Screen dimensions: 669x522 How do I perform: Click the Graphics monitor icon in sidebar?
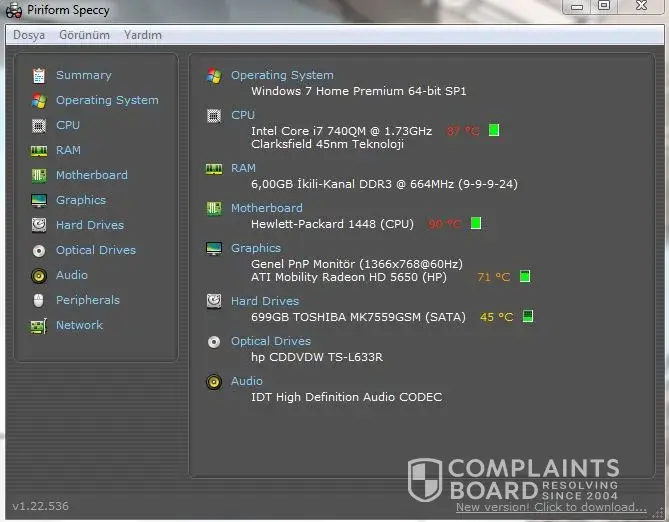pos(39,201)
